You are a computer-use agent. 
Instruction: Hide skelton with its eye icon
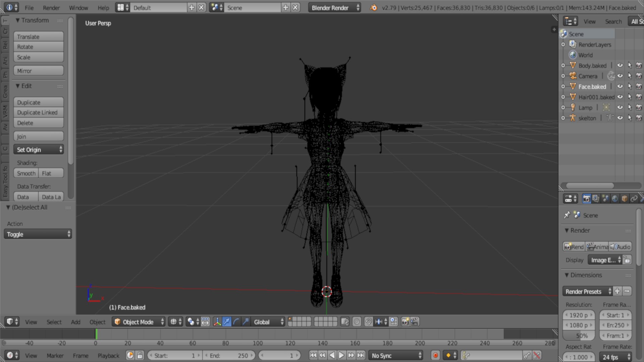[x=620, y=118]
